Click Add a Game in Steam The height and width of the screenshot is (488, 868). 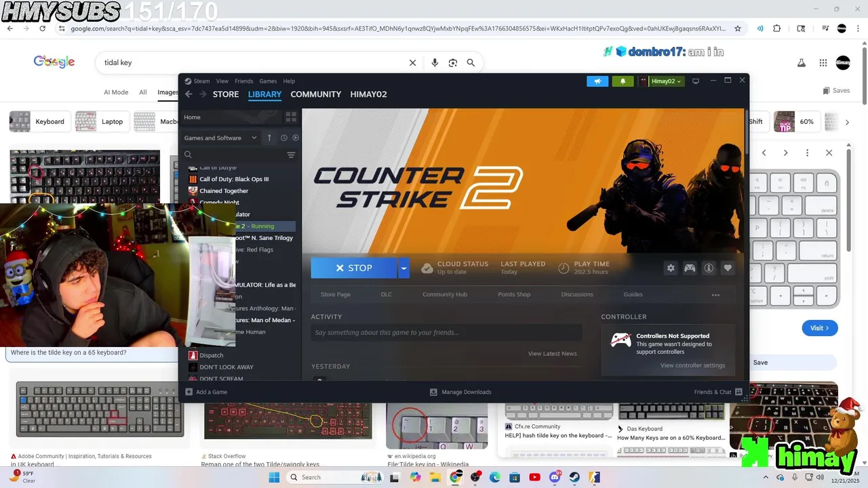click(206, 392)
